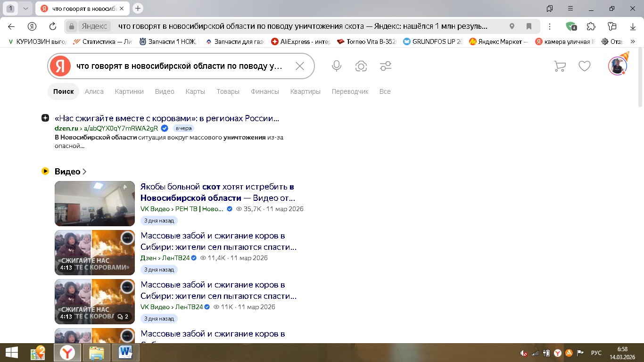Open the AliExpress bookmark

(301, 41)
